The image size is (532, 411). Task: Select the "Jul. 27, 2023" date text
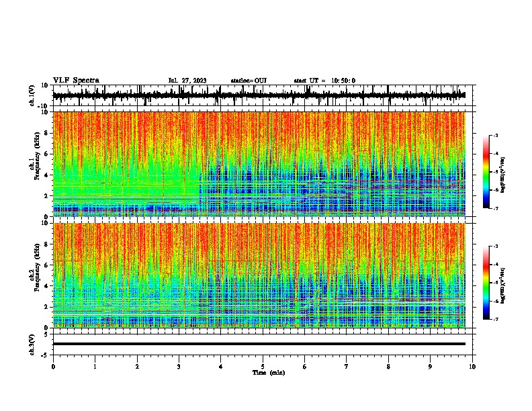pyautogui.click(x=187, y=81)
